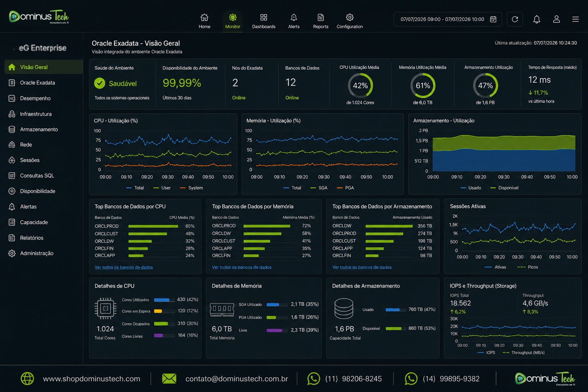Toggle the Total legend in CPU chart

pyautogui.click(x=135, y=188)
